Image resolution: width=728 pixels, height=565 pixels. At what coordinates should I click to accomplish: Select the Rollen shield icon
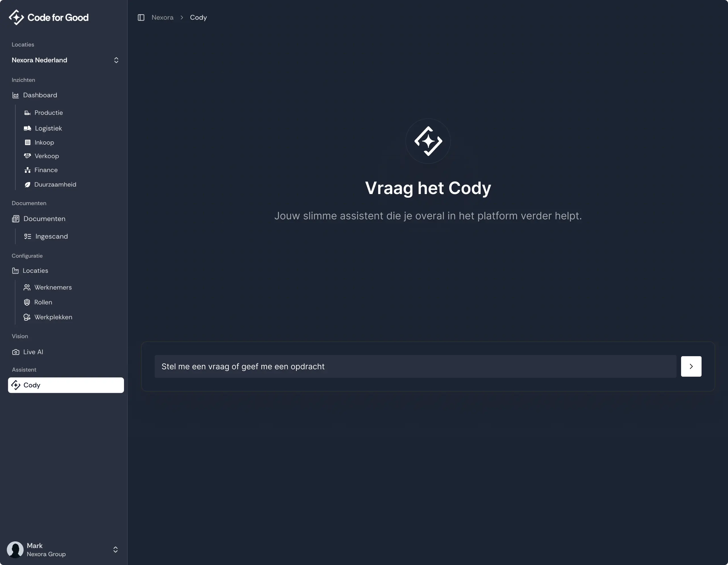pyautogui.click(x=27, y=302)
